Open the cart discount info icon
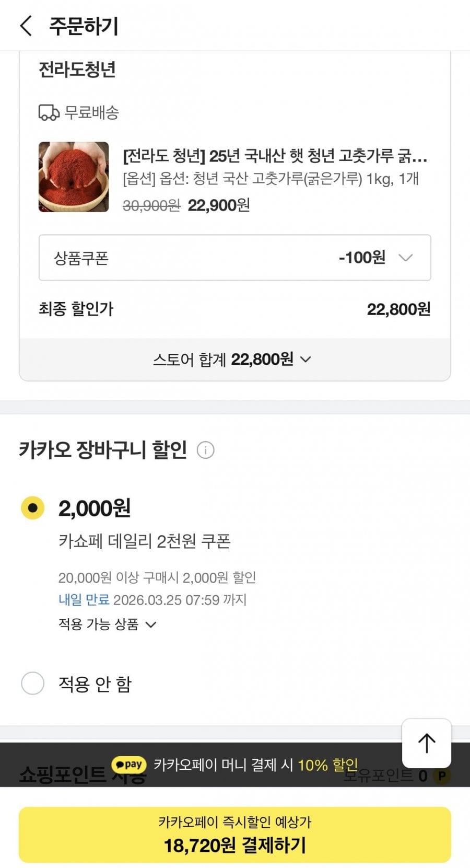 [x=205, y=450]
